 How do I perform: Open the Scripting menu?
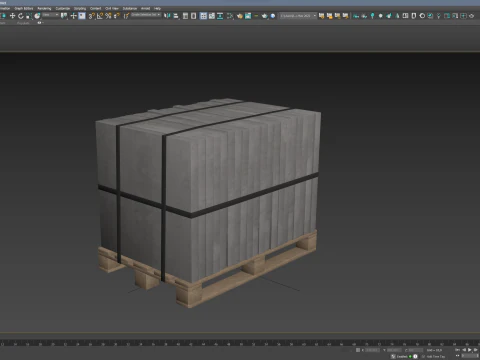(80, 8)
